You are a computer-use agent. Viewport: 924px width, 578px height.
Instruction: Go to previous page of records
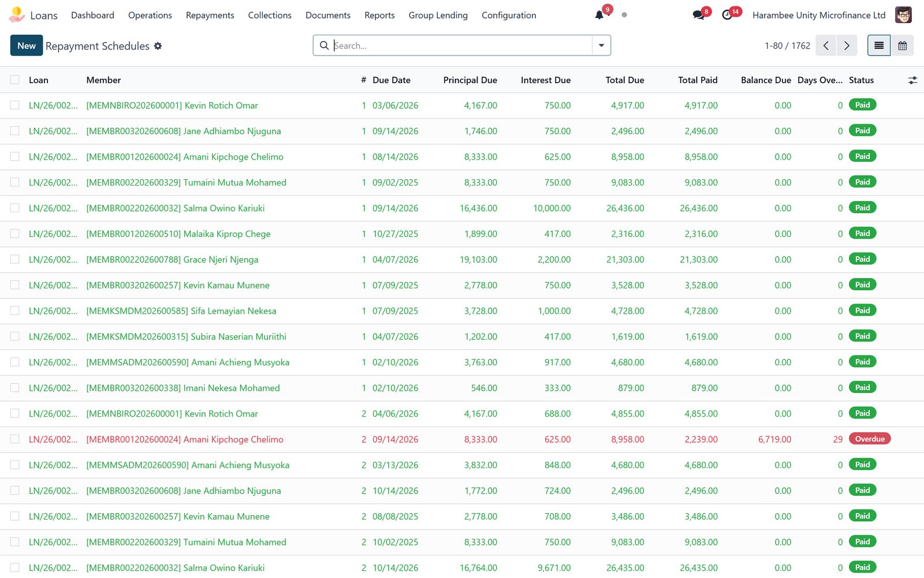click(x=826, y=46)
